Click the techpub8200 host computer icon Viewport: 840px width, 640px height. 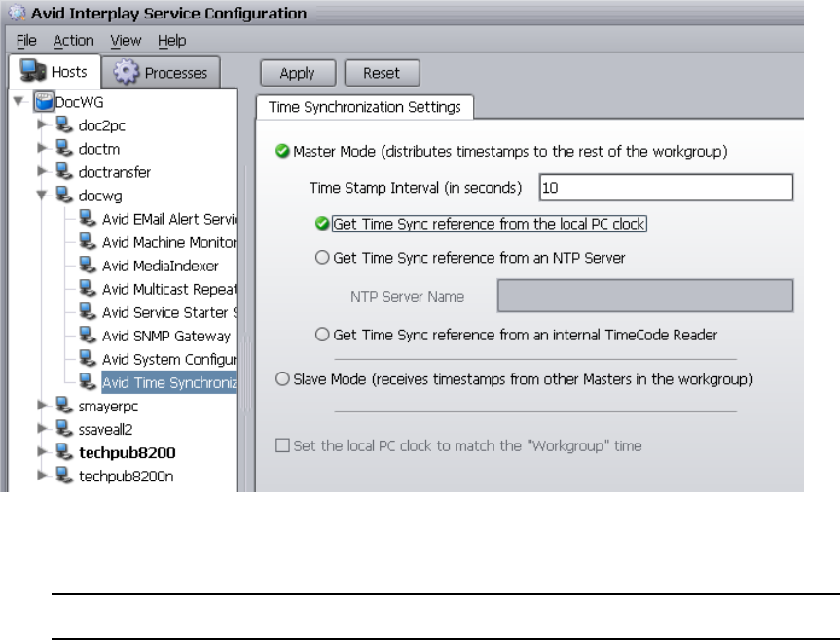[64, 452]
